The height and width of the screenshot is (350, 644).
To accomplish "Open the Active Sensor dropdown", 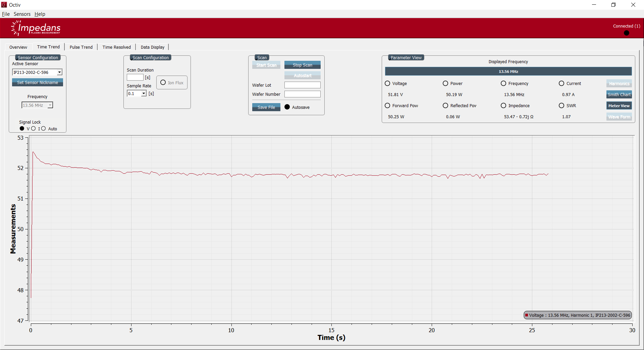I will coord(59,72).
